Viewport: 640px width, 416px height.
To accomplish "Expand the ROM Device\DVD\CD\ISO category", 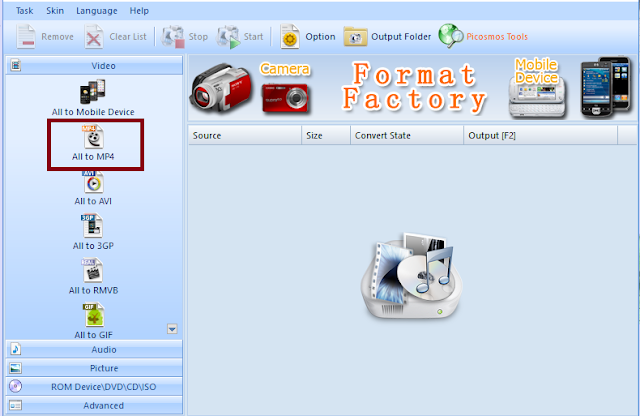I will [94, 387].
